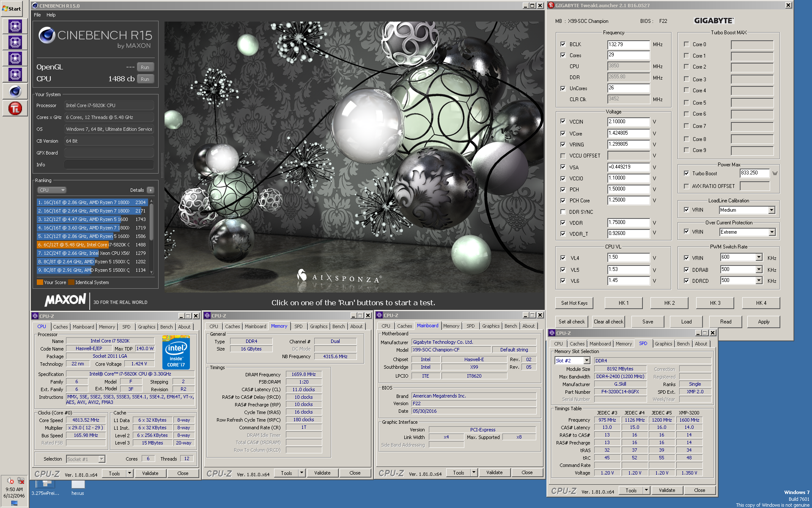This screenshot has height=508, width=812.
Task: Click the SPD window's CPU-Z title icon
Action: point(552,333)
